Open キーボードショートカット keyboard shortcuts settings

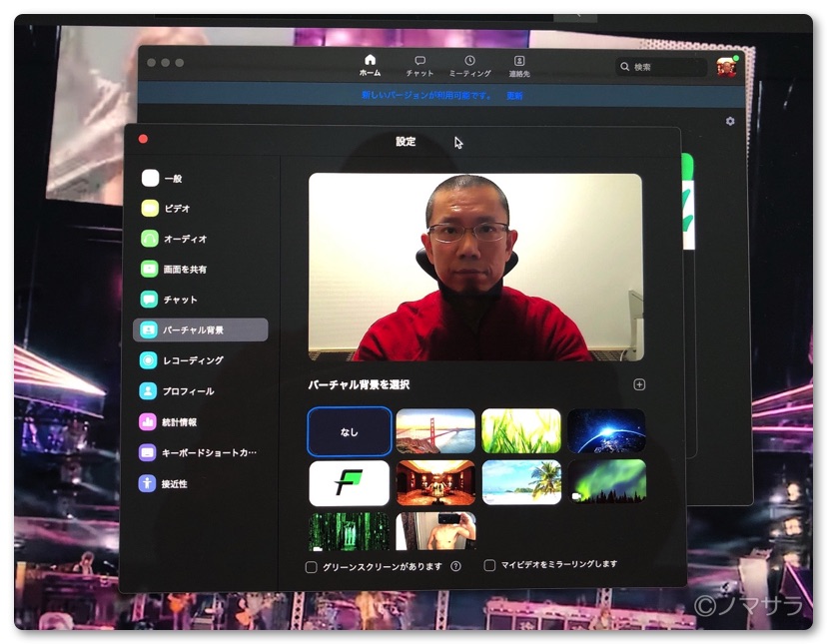pos(150,453)
